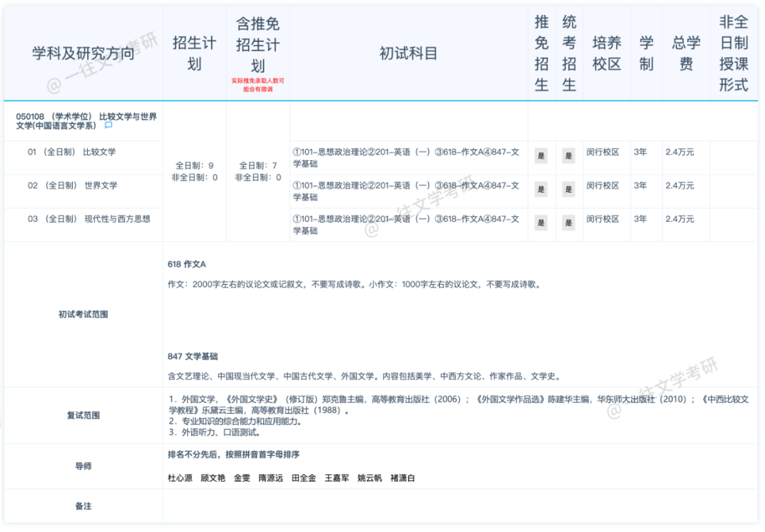Viewport: 765px width, 532px height.
Task: Click the 847 文学基础 section heading
Action: (192, 356)
